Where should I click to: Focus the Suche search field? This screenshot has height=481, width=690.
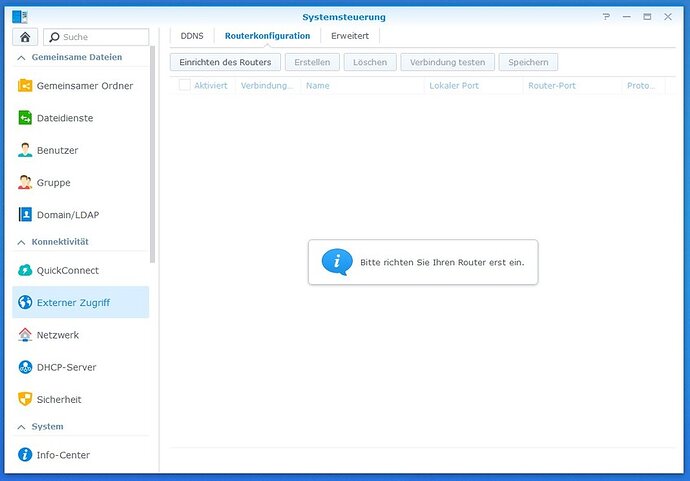click(96, 37)
